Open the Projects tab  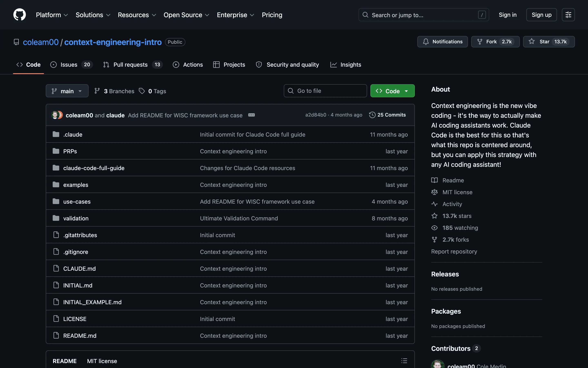[229, 64]
